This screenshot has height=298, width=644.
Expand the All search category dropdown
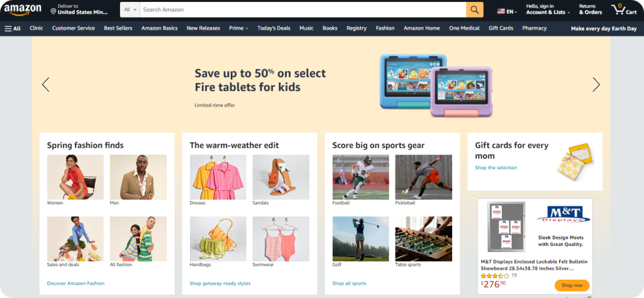point(130,9)
